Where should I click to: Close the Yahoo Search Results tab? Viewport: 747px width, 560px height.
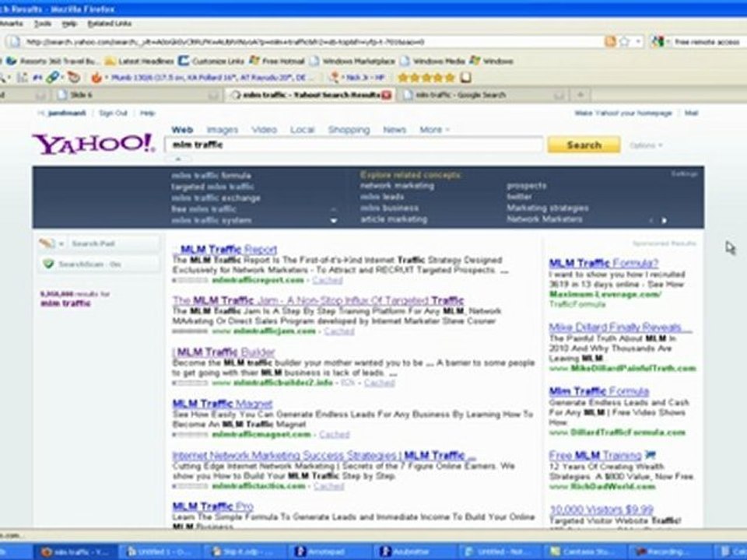[x=387, y=95]
